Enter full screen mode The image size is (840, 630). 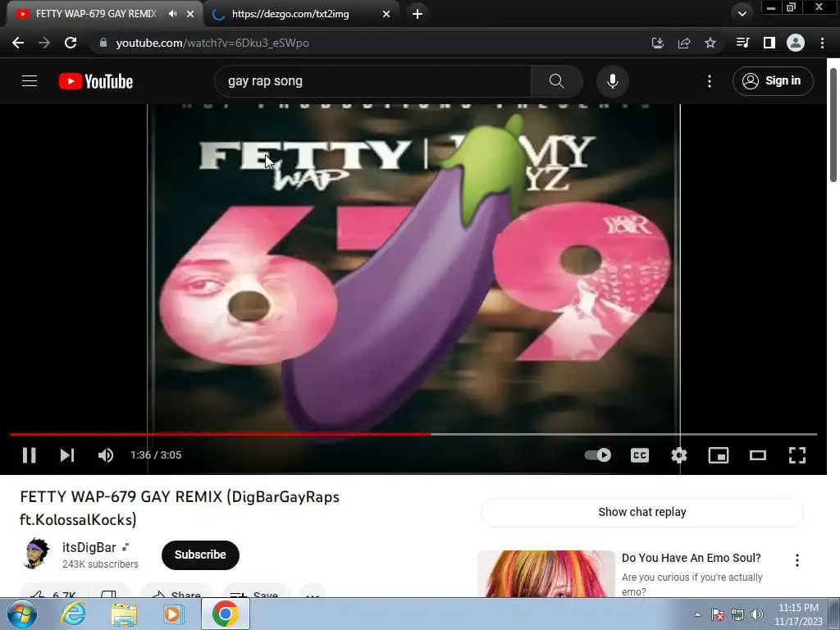(x=797, y=455)
